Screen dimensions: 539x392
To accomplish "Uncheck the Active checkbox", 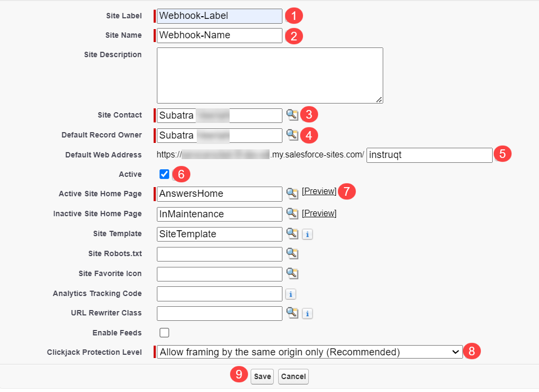I will pyautogui.click(x=164, y=174).
